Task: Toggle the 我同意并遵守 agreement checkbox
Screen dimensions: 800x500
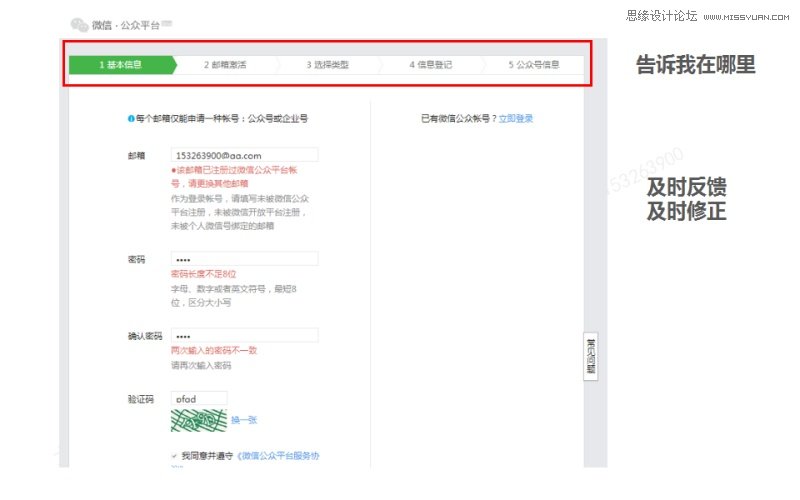Action: click(174, 456)
